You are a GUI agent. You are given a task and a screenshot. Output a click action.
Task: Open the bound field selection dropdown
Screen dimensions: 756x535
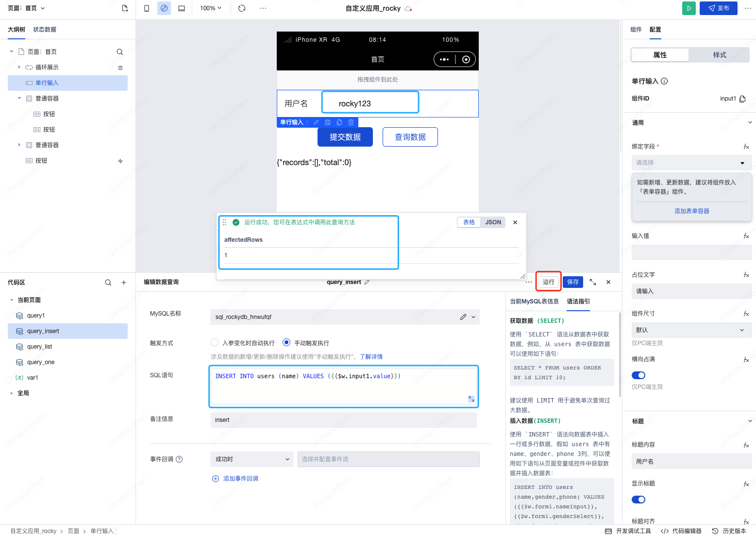(691, 163)
